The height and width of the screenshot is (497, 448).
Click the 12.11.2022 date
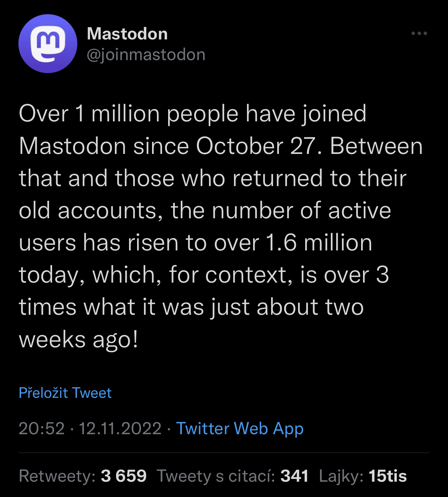[120, 428]
